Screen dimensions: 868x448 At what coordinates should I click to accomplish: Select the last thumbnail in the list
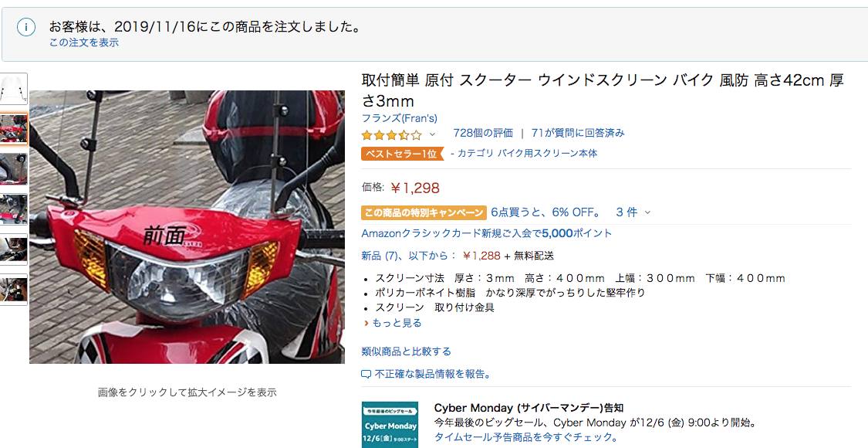[13, 290]
